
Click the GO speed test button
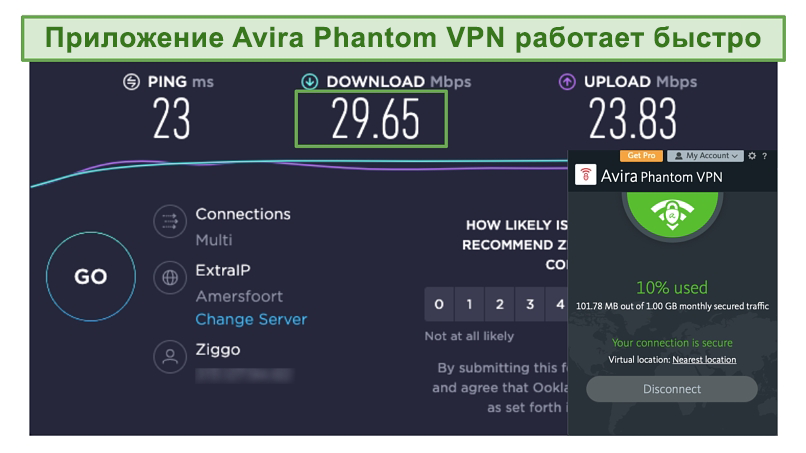(91, 277)
